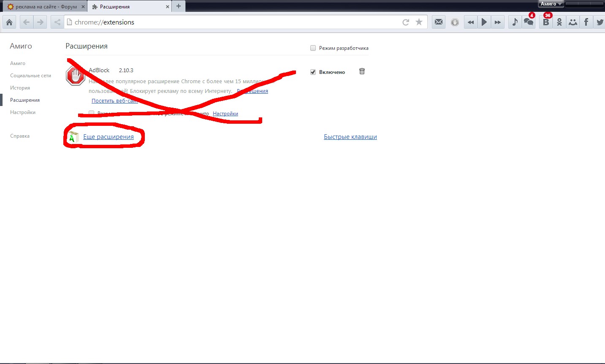
Task: Open Настройки in sidebar
Action: click(23, 112)
